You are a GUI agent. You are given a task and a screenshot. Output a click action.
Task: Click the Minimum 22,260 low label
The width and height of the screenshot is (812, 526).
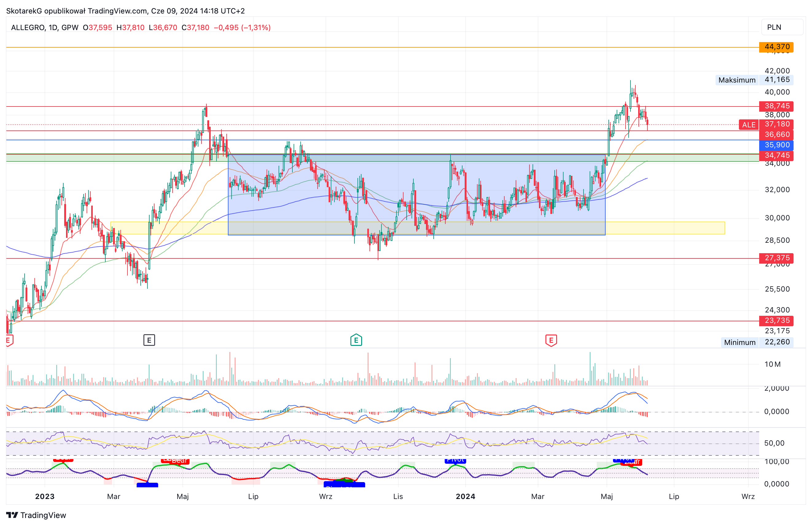click(757, 342)
